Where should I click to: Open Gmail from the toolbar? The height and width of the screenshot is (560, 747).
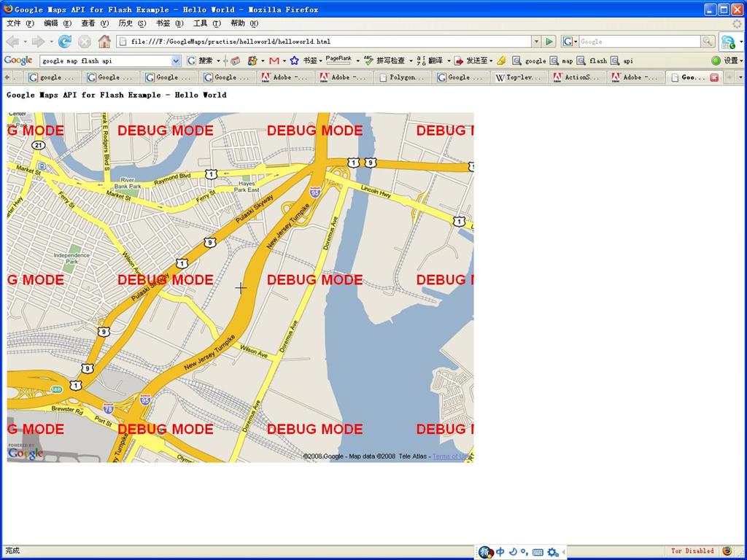click(274, 61)
